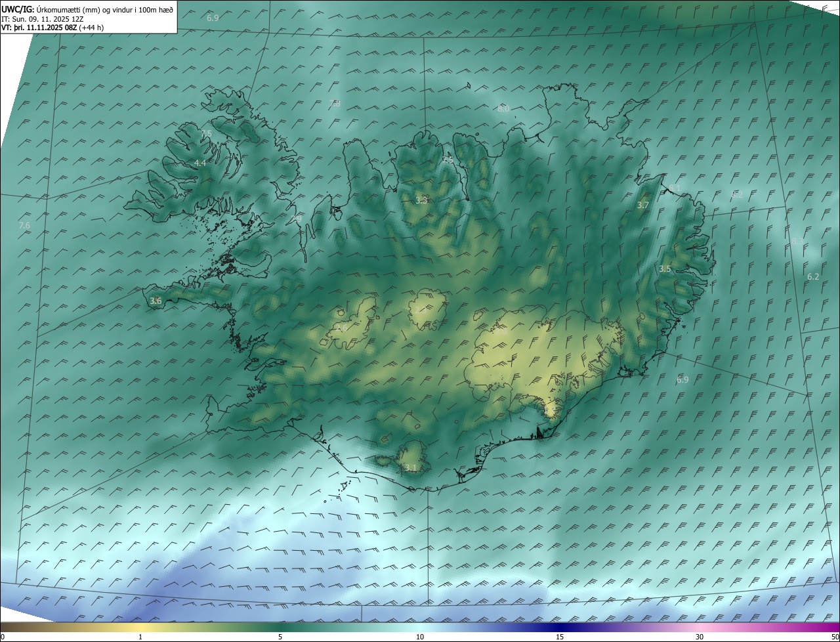Click the 7.8 value label north of Iceland
The image size is (840, 642).
335,104
